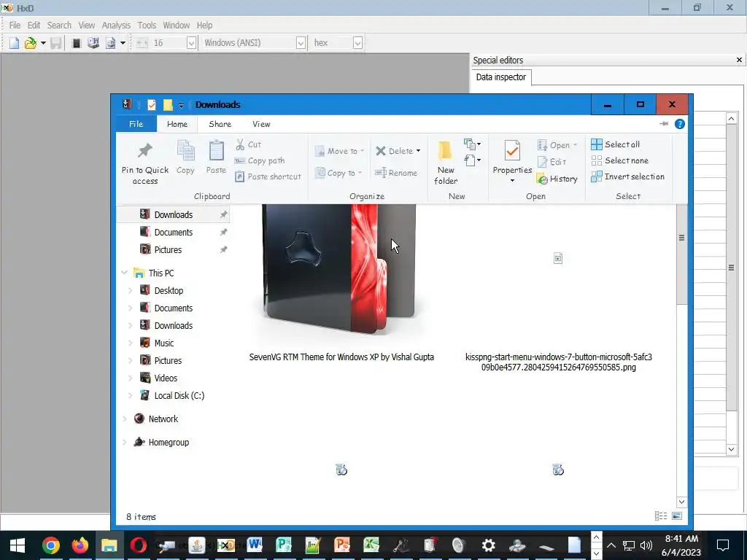Screen dimensions: 747x560
Task: Open the Tools menu in HxD
Action: [x=147, y=26]
